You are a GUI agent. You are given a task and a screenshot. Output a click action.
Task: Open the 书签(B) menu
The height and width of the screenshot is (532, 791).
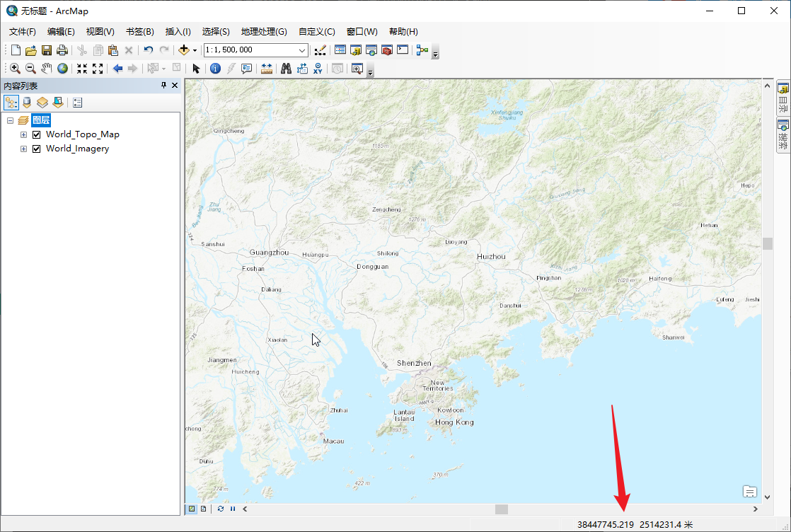(139, 32)
